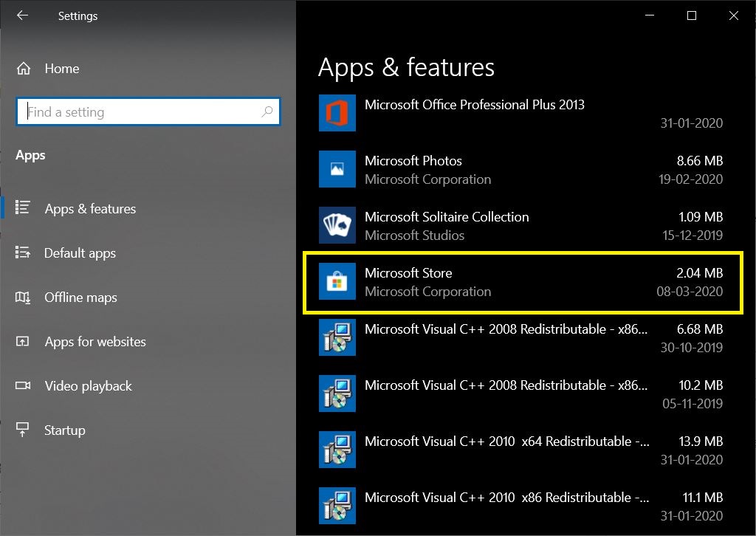Click the 8.66 MB size of Microsoft Photos
Screen dimensions: 756x536
(700, 160)
